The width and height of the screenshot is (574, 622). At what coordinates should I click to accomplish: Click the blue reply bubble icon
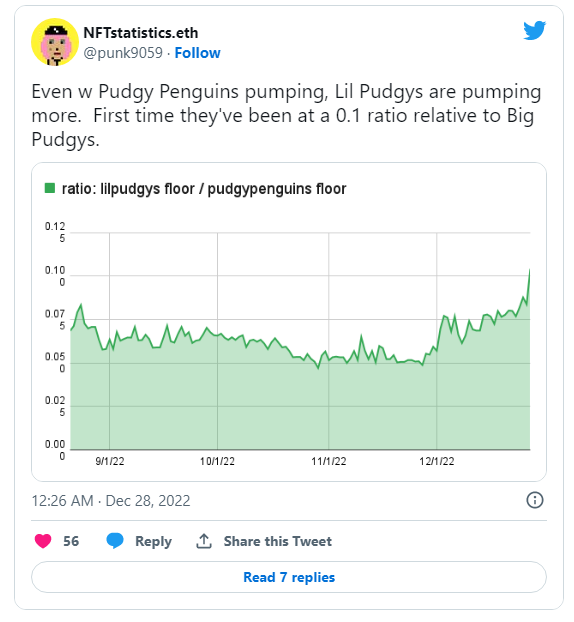[115, 541]
